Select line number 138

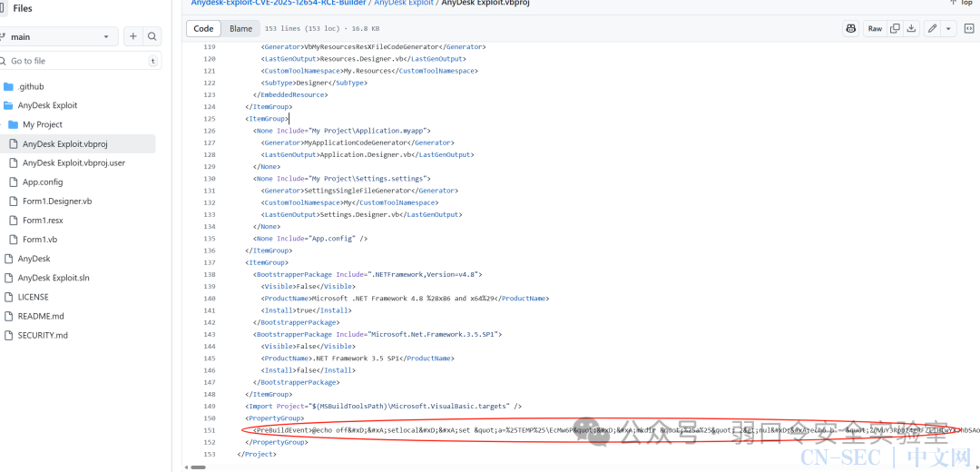(210, 274)
